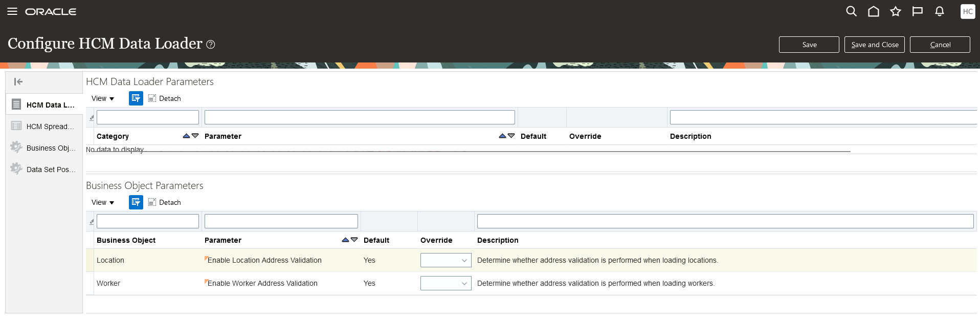Open notifications bell icon
This screenshot has height=317, width=980.
940,11
